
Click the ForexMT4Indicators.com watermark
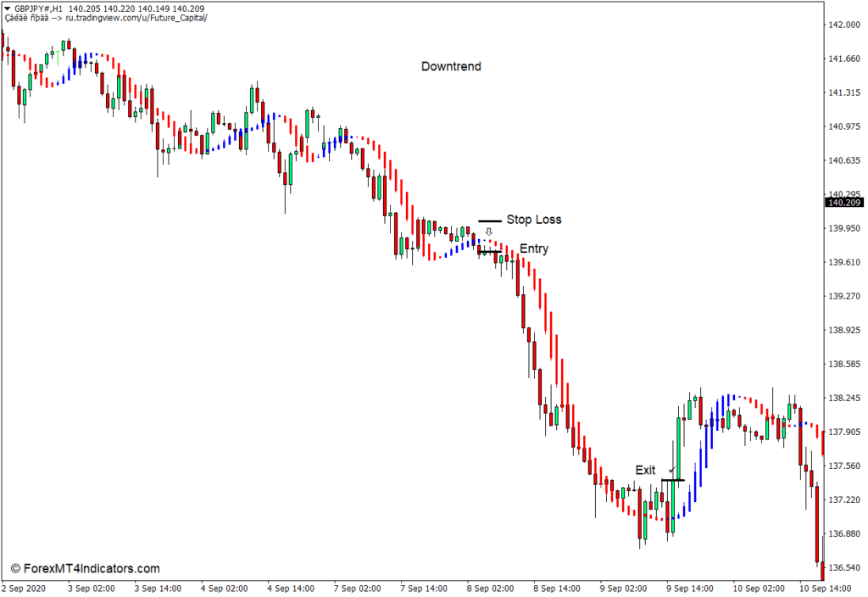85,569
